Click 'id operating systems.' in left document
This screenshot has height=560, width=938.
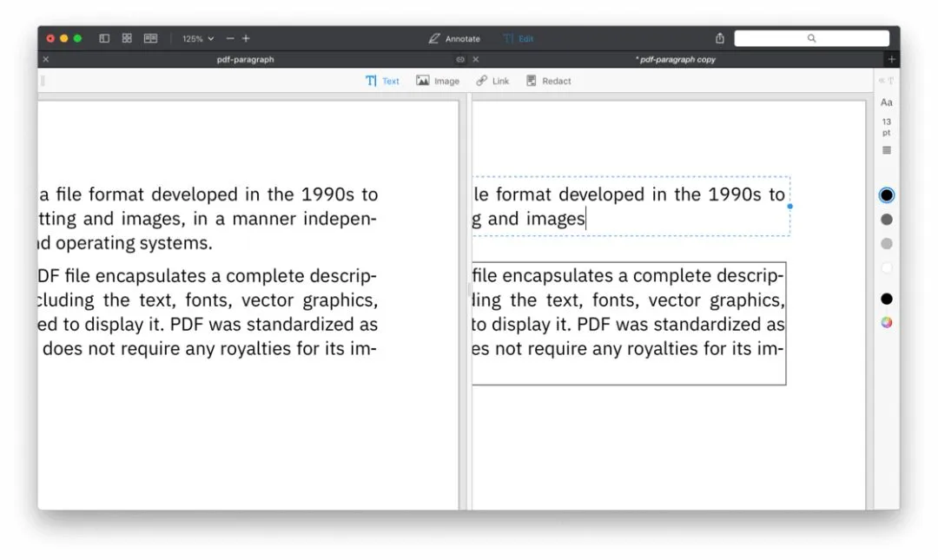click(125, 243)
